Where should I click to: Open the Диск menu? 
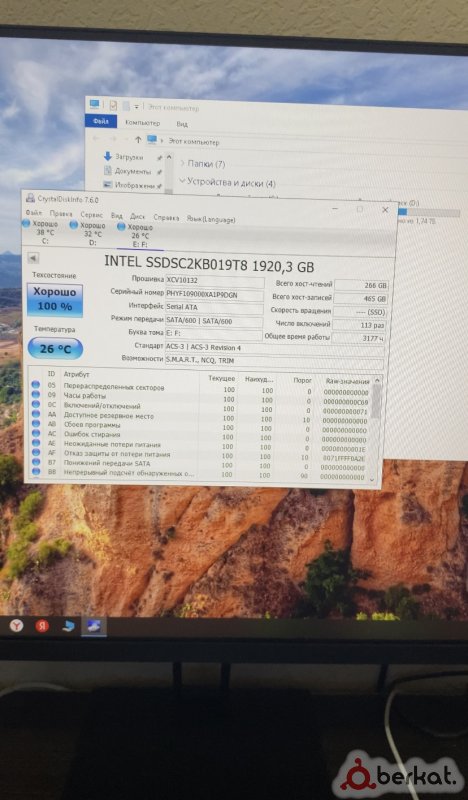pyautogui.click(x=138, y=217)
